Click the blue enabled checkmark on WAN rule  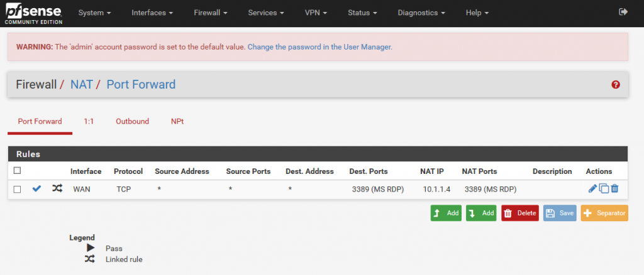[x=36, y=188]
